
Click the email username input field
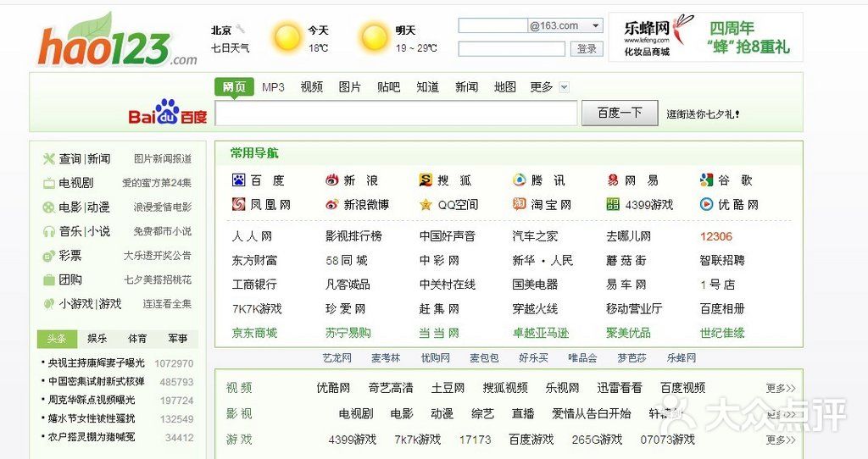492,25
